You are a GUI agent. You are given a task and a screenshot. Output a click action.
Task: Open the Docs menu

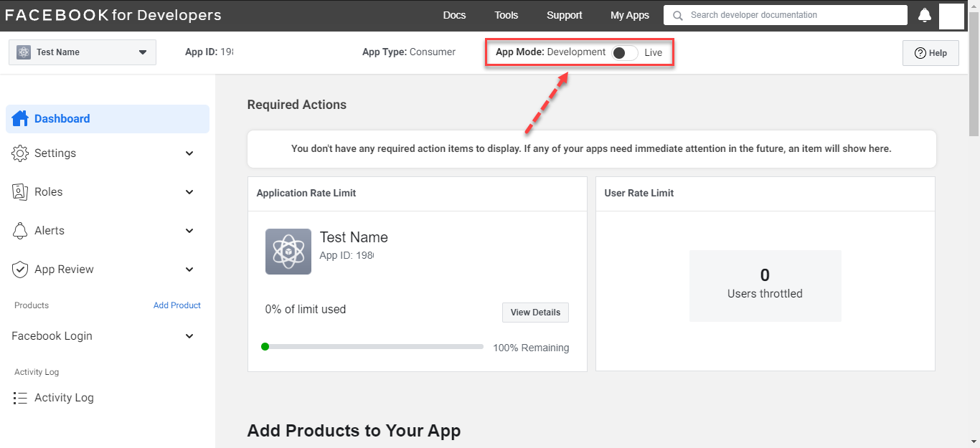pos(454,15)
